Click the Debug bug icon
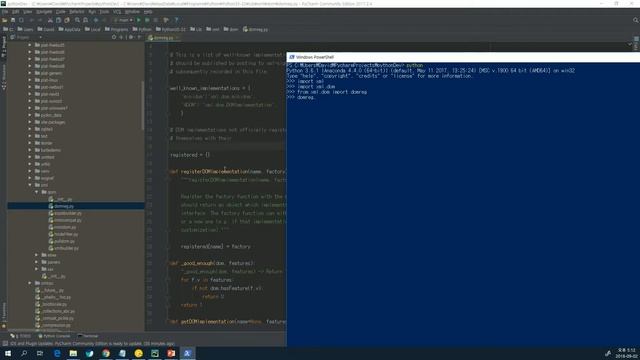Viewport: 640px width, 360px height. pos(147,20)
